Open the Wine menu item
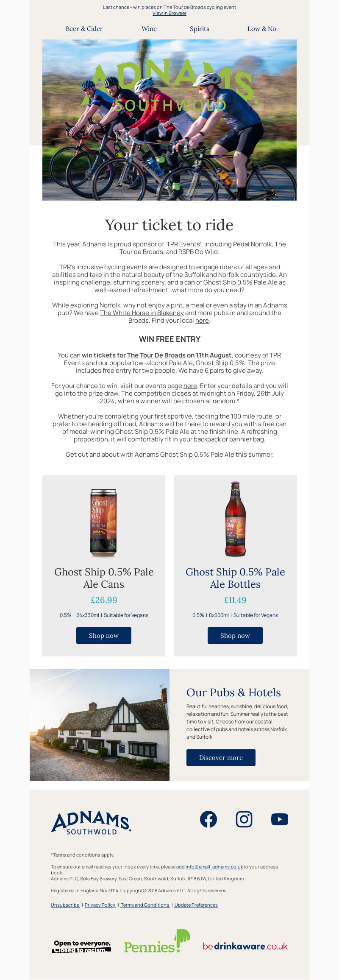The image size is (339, 980). pos(149,29)
